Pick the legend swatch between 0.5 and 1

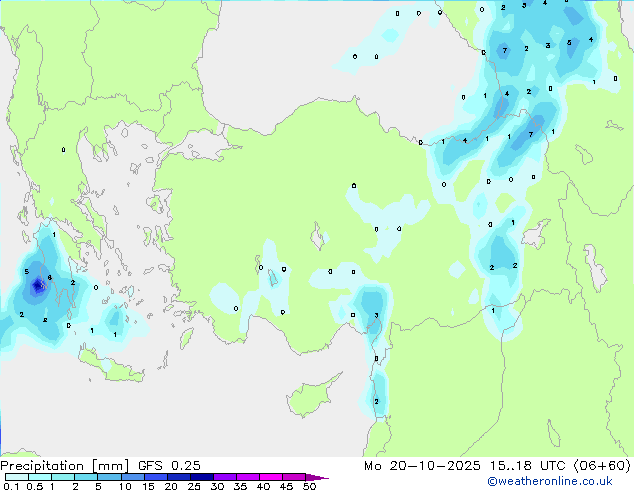[40, 477]
